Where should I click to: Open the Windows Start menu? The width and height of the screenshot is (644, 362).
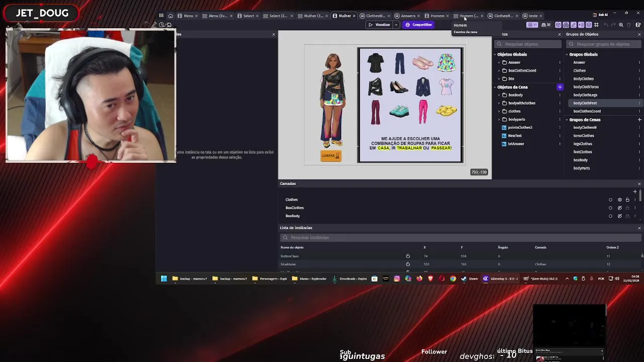[164, 279]
